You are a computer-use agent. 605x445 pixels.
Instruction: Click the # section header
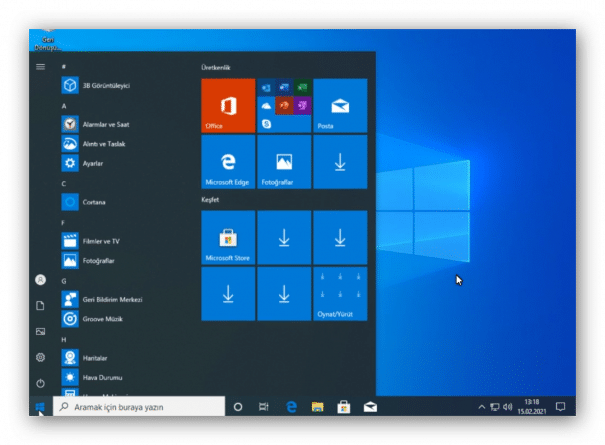pyautogui.click(x=64, y=66)
